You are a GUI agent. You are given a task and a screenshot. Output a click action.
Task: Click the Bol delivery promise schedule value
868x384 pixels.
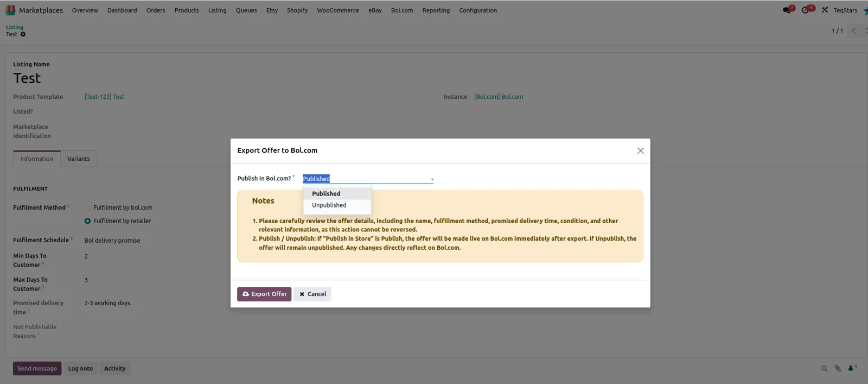point(112,241)
